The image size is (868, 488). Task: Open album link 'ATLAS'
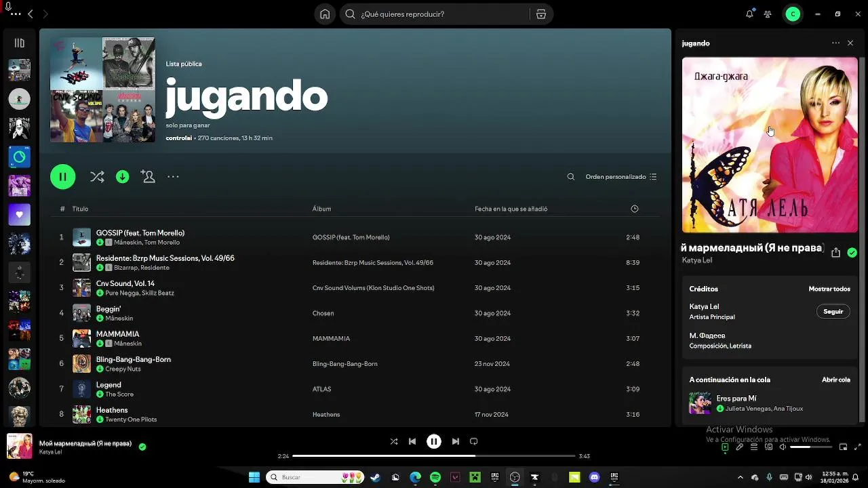321,389
